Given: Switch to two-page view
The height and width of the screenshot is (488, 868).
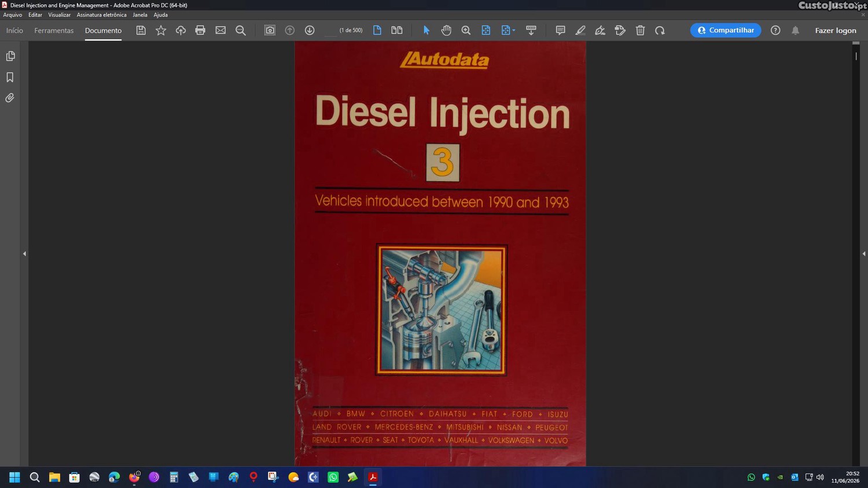Looking at the screenshot, I should coord(397,30).
